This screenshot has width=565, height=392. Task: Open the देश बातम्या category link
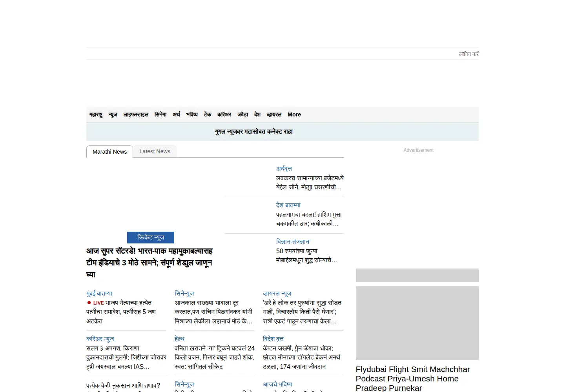(x=288, y=205)
